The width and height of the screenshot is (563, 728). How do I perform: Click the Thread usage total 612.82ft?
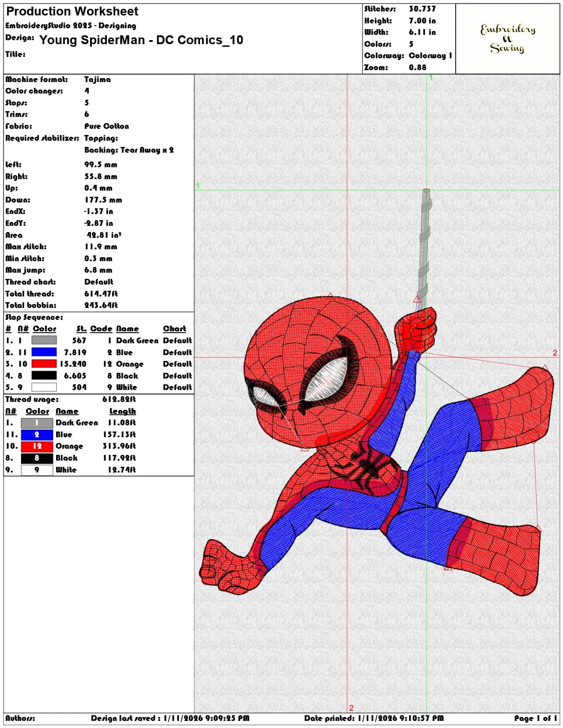tap(119, 400)
